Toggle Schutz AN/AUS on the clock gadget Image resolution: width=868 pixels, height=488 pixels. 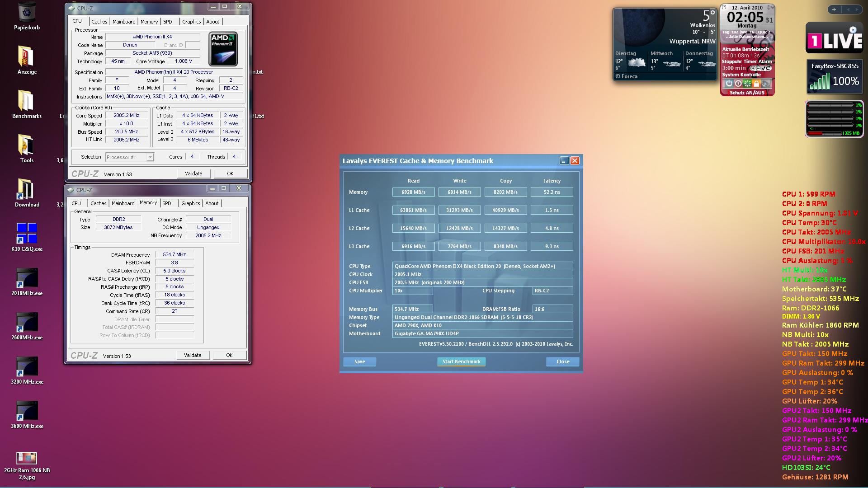tap(747, 93)
